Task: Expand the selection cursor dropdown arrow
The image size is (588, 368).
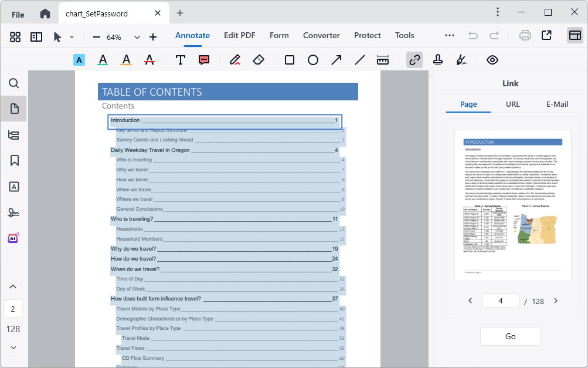Action: tap(72, 37)
